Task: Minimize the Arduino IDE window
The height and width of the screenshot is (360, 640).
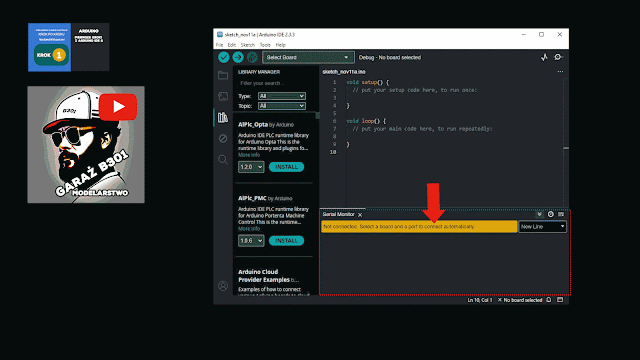Action: (524, 35)
